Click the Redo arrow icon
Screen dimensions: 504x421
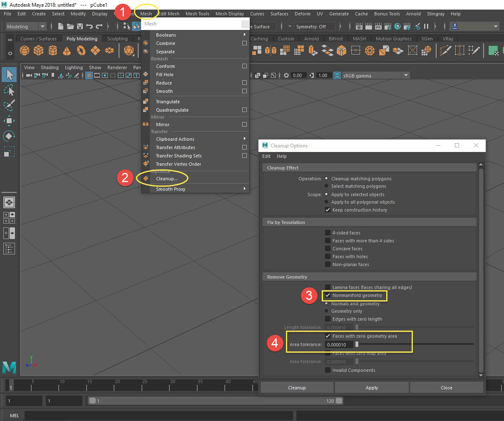99,27
